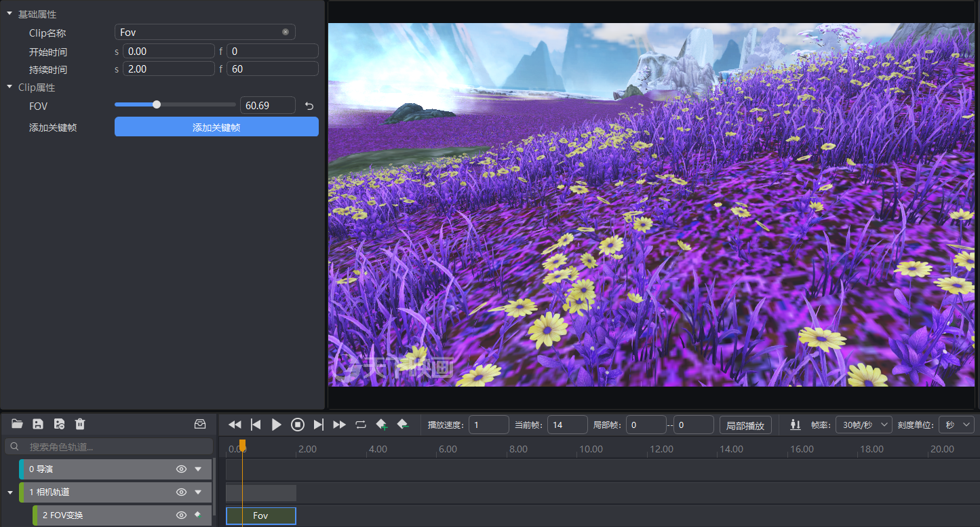980x527 pixels.
Task: Collapse the 1 相机轨道 tree triangle
Action: pos(9,492)
